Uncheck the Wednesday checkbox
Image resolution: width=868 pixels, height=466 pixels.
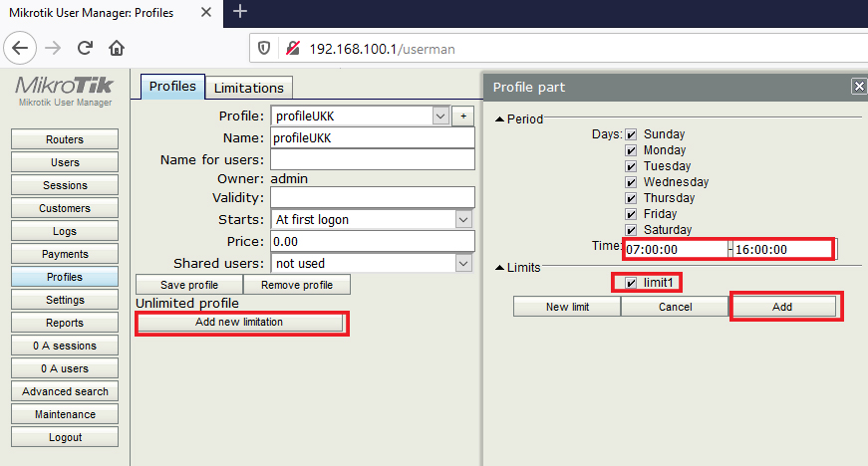pyautogui.click(x=631, y=182)
